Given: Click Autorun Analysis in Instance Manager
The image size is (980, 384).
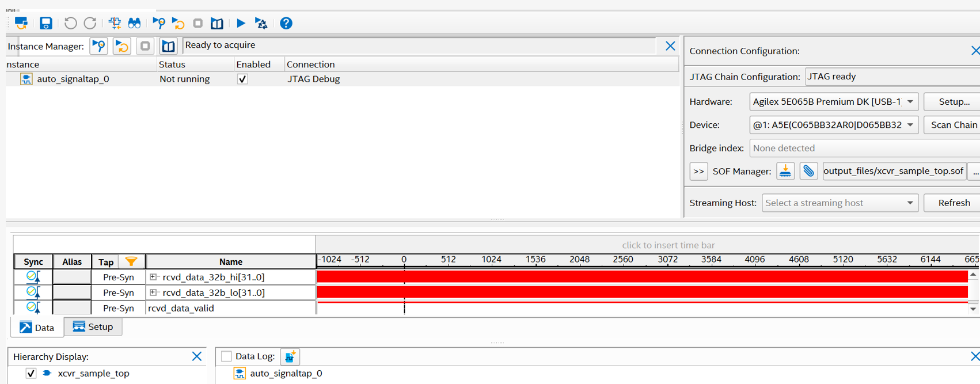Looking at the screenshot, I should [x=122, y=46].
